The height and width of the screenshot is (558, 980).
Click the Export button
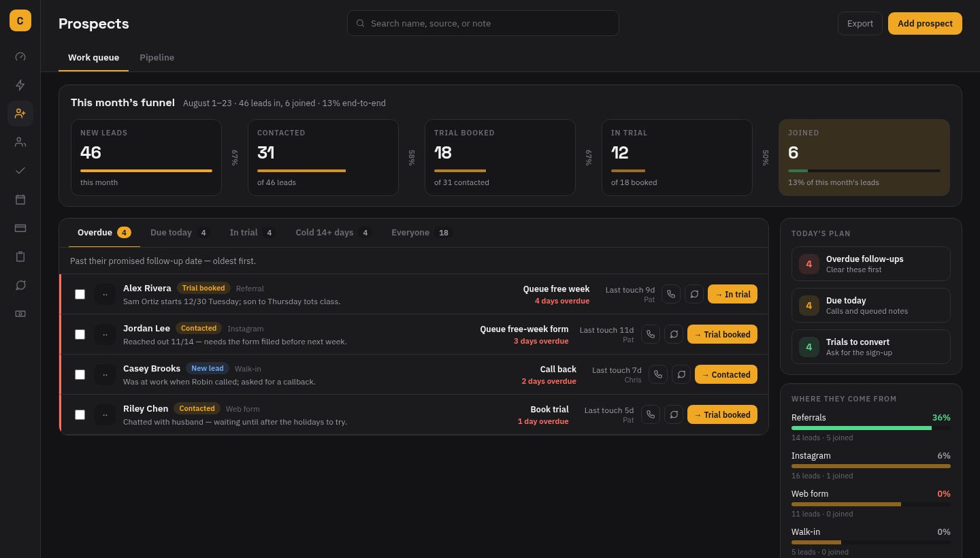pyautogui.click(x=860, y=23)
